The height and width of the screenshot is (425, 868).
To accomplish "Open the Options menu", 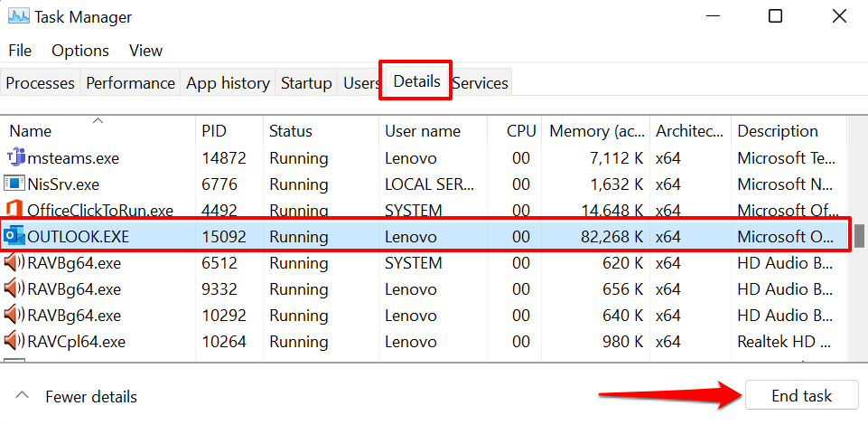I will click(80, 51).
